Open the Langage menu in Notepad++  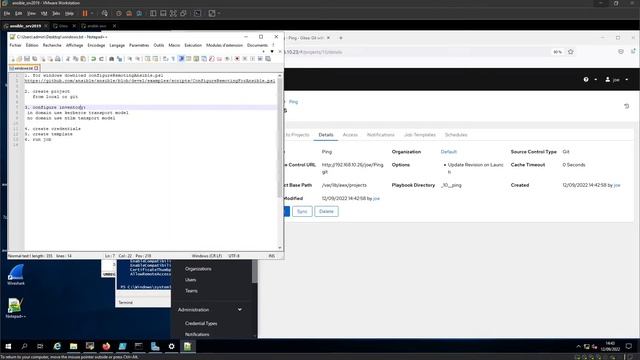click(117, 45)
